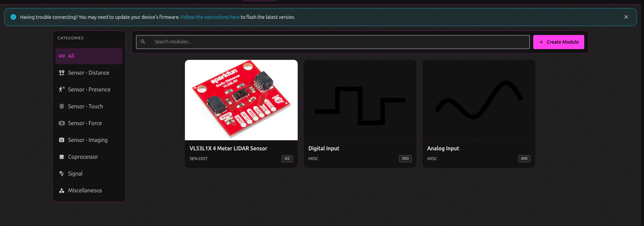Click the AIO badge on Analog Input
The width and height of the screenshot is (644, 226).
[x=524, y=159]
